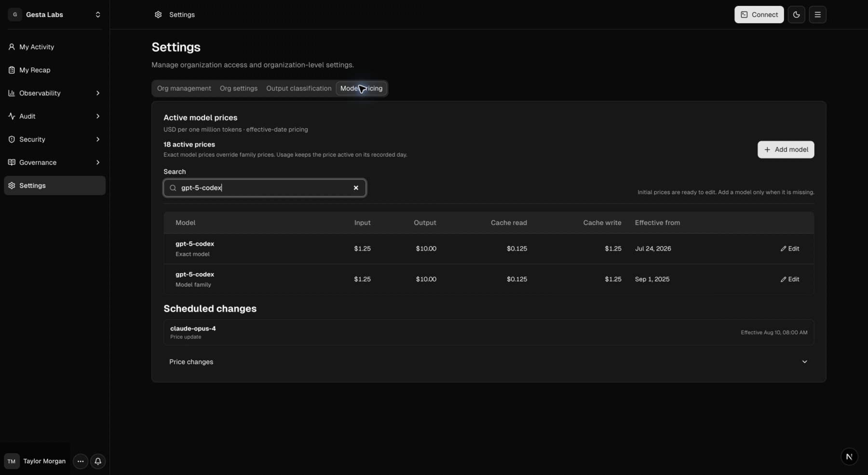Expand the Security chevron
Viewport: 868px width, 475px height.
point(98,139)
